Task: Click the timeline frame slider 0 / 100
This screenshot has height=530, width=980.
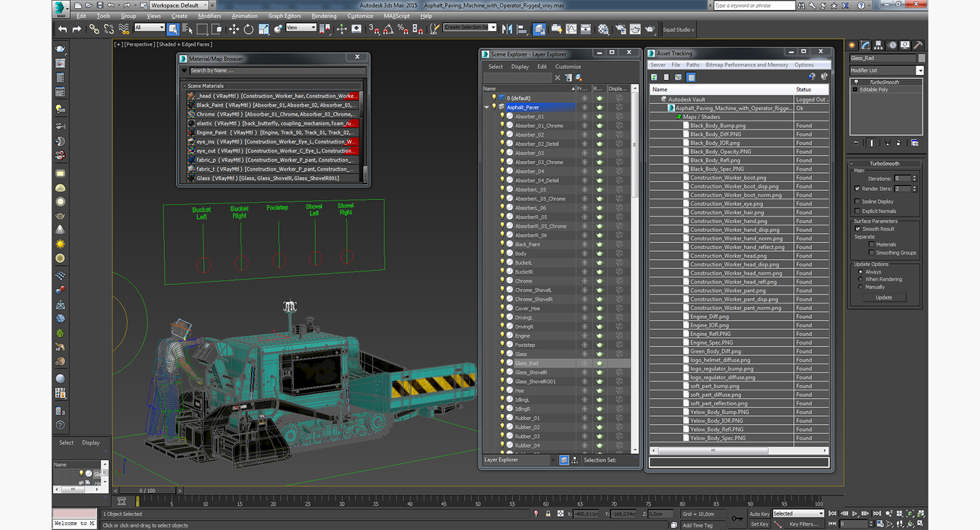Action: coord(147,491)
